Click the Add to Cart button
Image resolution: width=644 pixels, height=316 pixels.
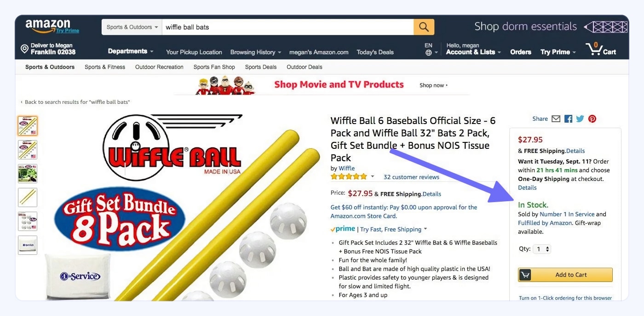[565, 275]
